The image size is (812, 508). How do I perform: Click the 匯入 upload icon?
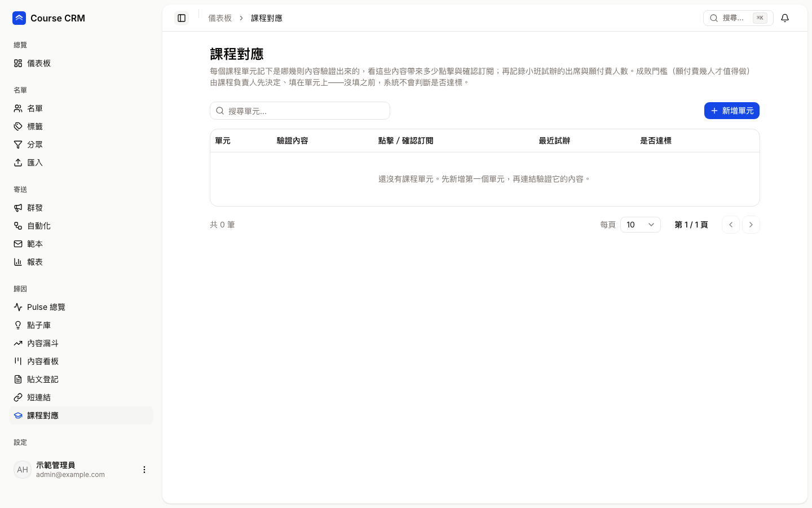[18, 163]
